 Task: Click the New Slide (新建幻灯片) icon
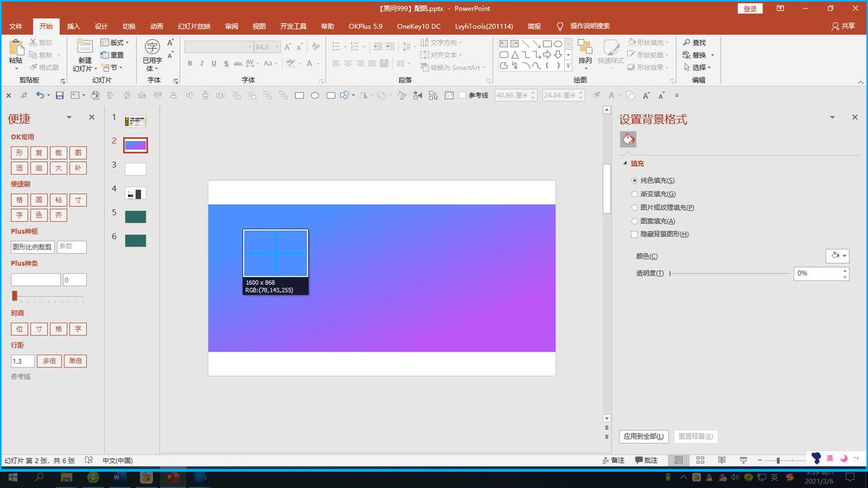[x=85, y=48]
